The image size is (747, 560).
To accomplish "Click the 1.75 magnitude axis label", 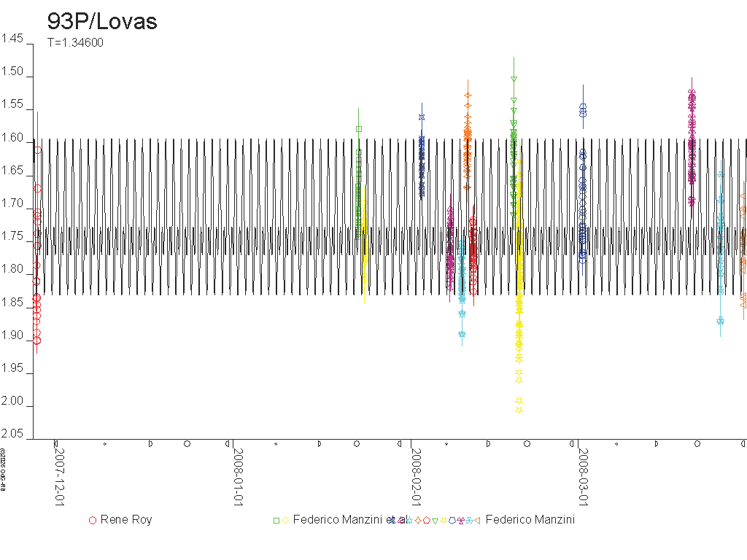I will 12,236.
